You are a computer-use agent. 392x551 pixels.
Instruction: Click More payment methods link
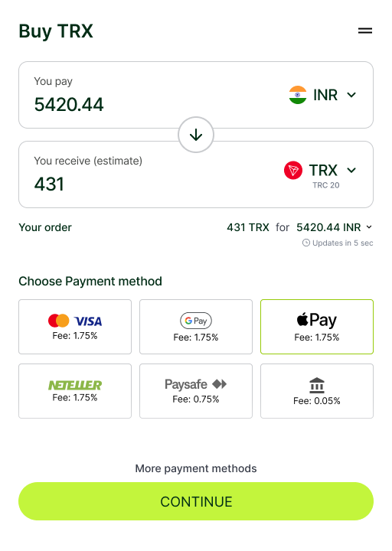(x=196, y=468)
